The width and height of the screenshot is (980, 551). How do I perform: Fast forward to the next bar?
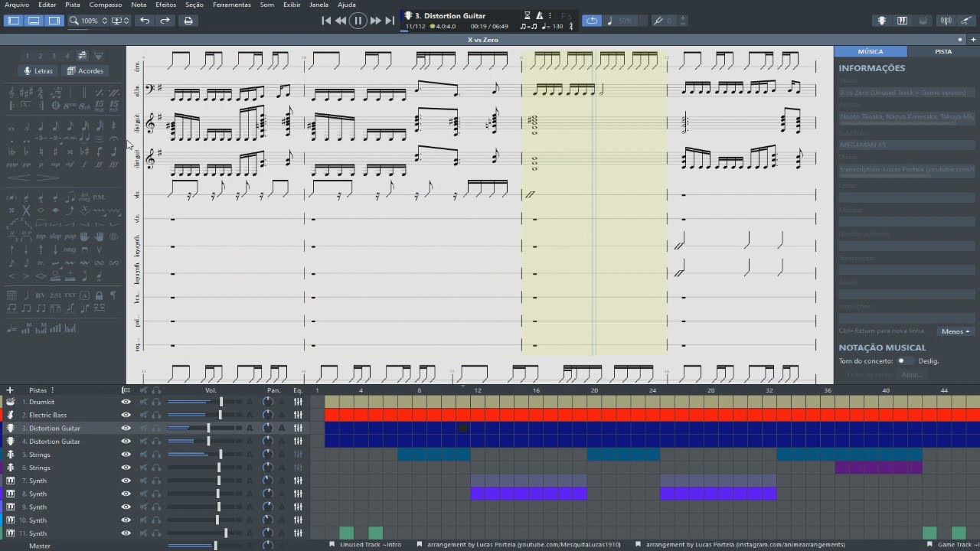pos(375,21)
